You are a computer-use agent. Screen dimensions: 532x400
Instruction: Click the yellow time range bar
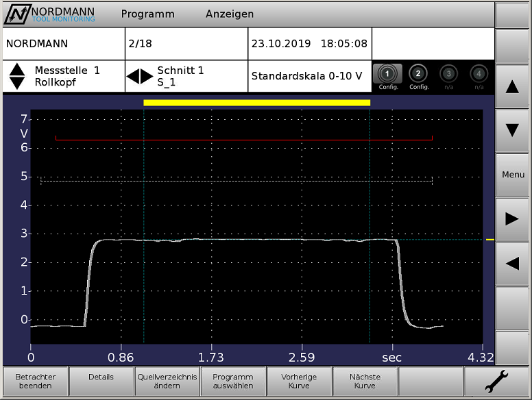(x=256, y=103)
